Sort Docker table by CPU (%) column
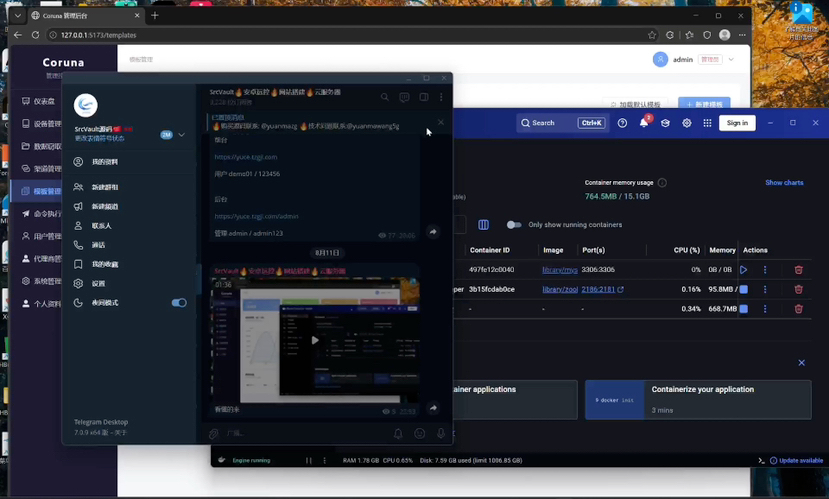The width and height of the screenshot is (829, 499). click(x=686, y=250)
